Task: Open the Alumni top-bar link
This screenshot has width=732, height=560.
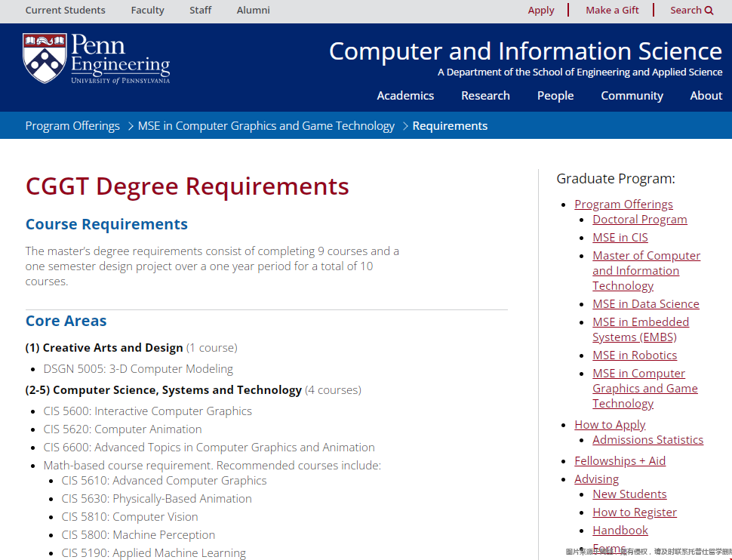Action: point(253,11)
